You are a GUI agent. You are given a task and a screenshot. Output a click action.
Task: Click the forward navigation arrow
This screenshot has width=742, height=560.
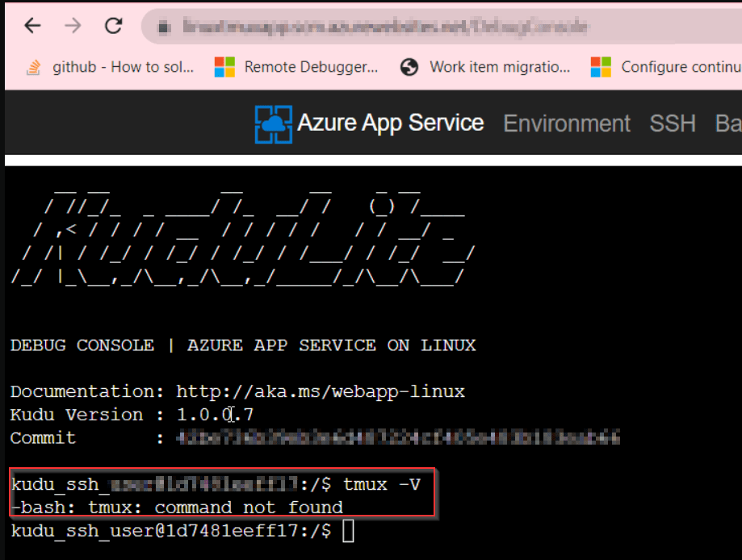pyautogui.click(x=73, y=25)
